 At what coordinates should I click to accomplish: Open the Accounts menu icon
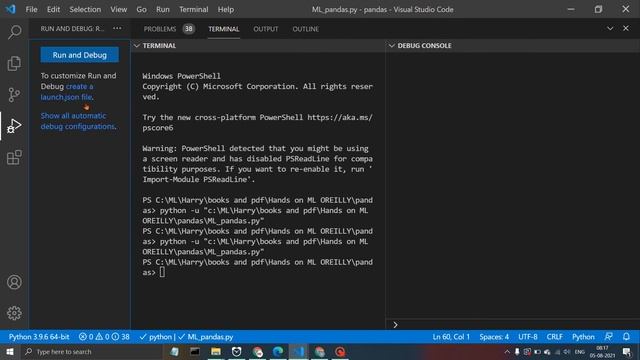point(14,282)
